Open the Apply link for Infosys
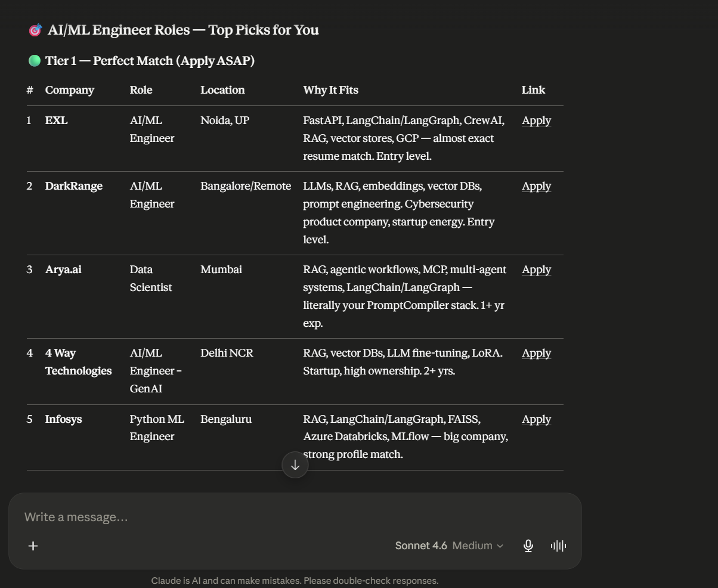Screen dimensions: 718x588 (x=536, y=419)
